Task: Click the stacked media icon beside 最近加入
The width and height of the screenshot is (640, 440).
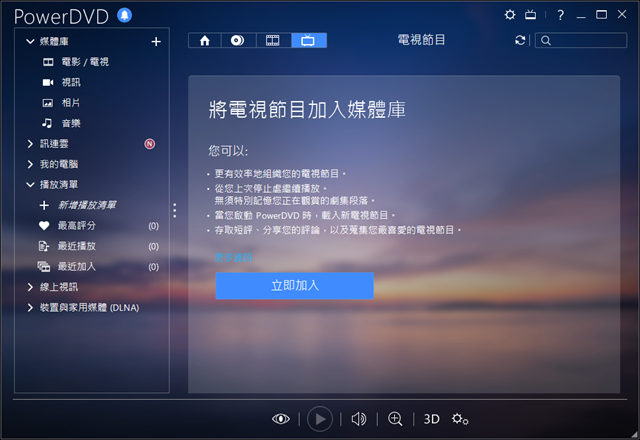Action: click(44, 267)
